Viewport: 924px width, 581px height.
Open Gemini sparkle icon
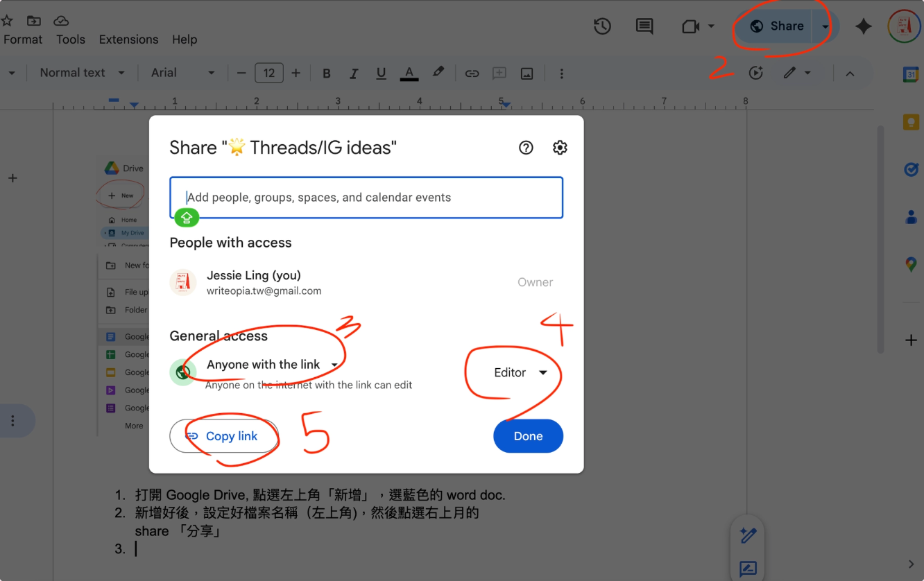coord(864,26)
